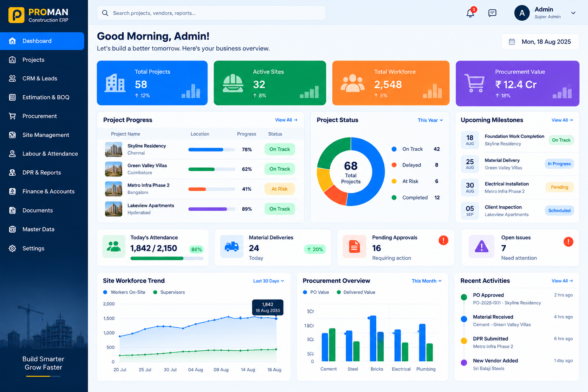Viewport: 588px width, 392px height.
Task: Click Today's Attendance people icon
Action: (x=114, y=247)
